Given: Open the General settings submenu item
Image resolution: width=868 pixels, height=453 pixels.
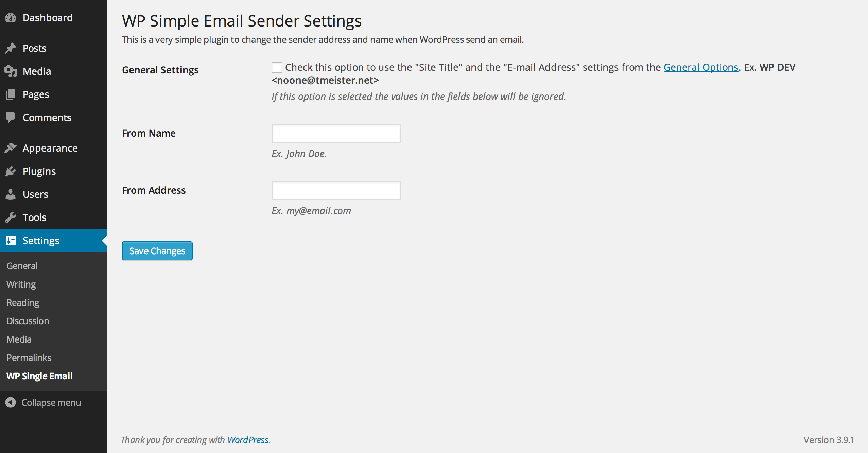Looking at the screenshot, I should pyautogui.click(x=22, y=266).
